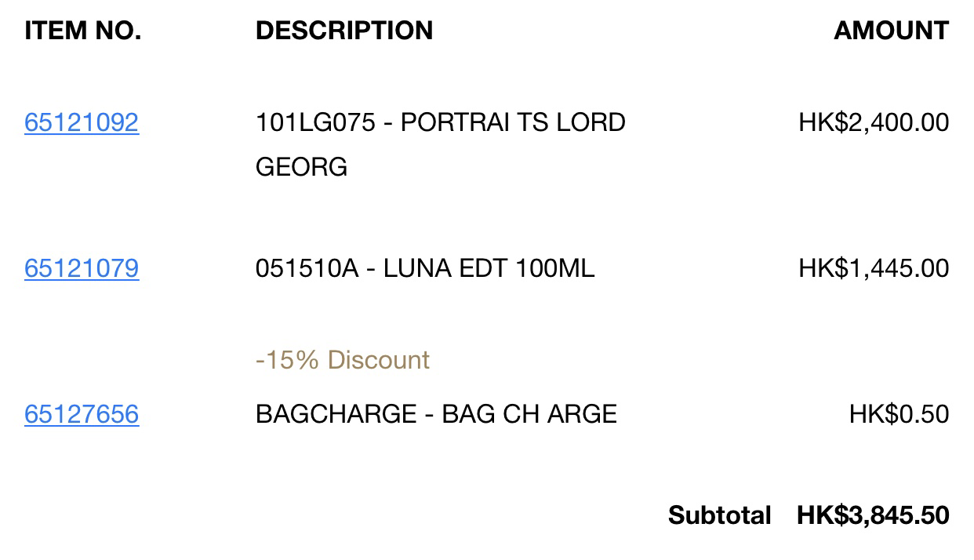
Task: Click the ITEM NO. column header
Action: (x=83, y=31)
